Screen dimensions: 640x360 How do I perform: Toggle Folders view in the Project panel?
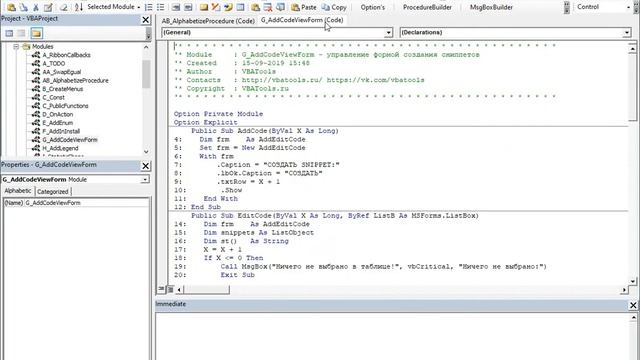(x=36, y=33)
